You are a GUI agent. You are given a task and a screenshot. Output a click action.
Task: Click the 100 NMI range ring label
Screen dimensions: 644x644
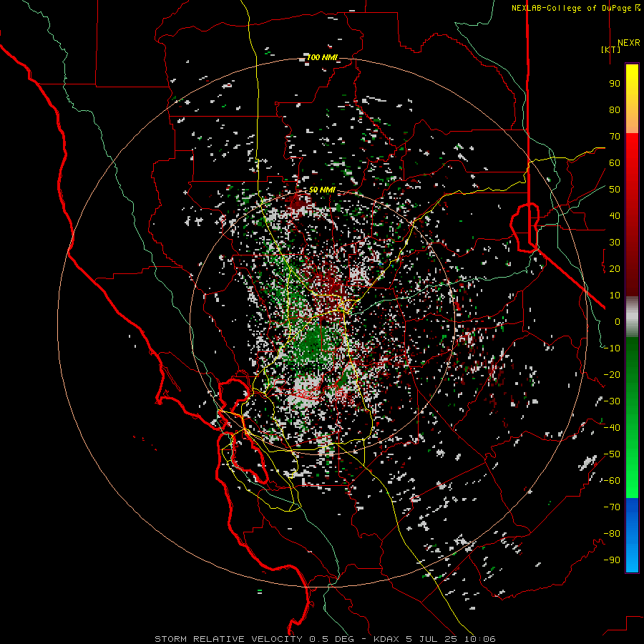pyautogui.click(x=322, y=57)
